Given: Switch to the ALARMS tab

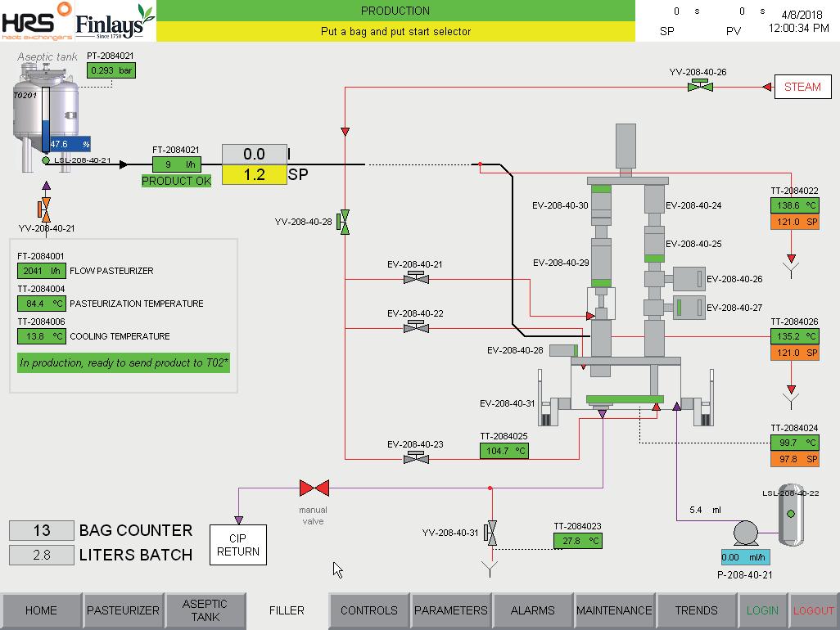Looking at the screenshot, I should click(x=532, y=610).
